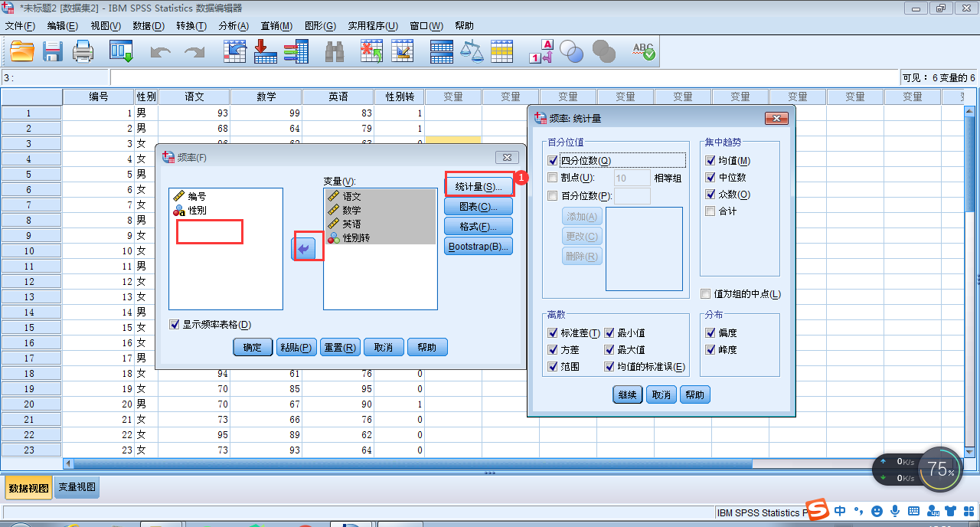Image resolution: width=980 pixels, height=527 pixels.
Task: Open the 图形 Graphs menu
Action: tap(320, 26)
